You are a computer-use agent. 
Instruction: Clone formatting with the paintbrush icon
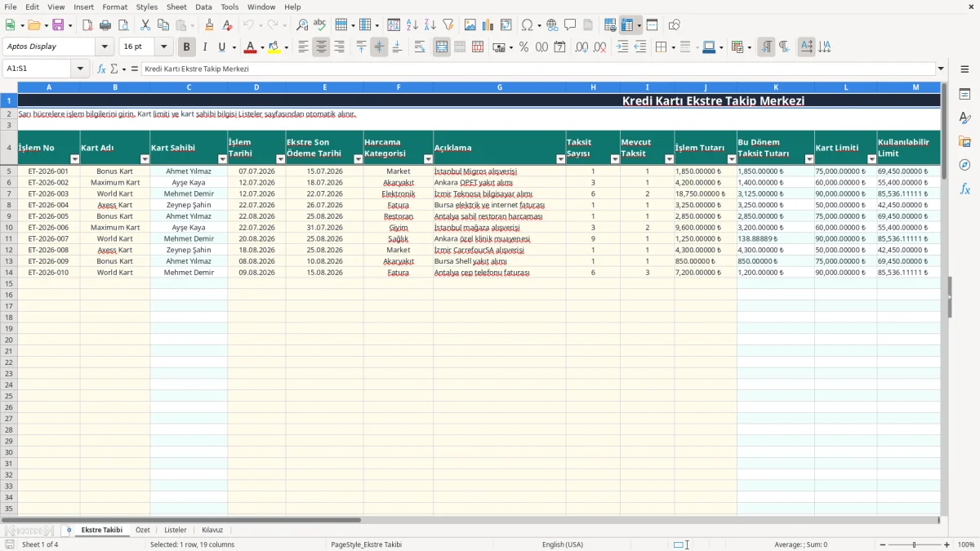click(x=210, y=25)
